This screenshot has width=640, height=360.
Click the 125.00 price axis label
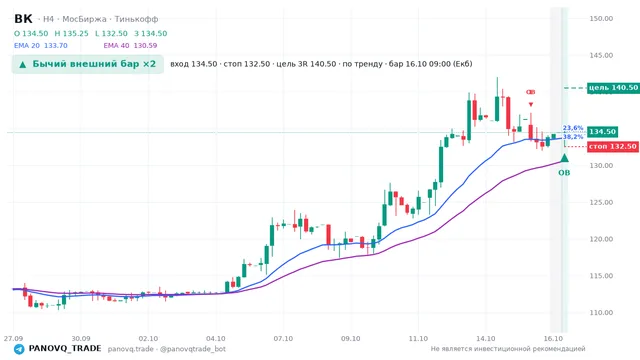[601, 202]
